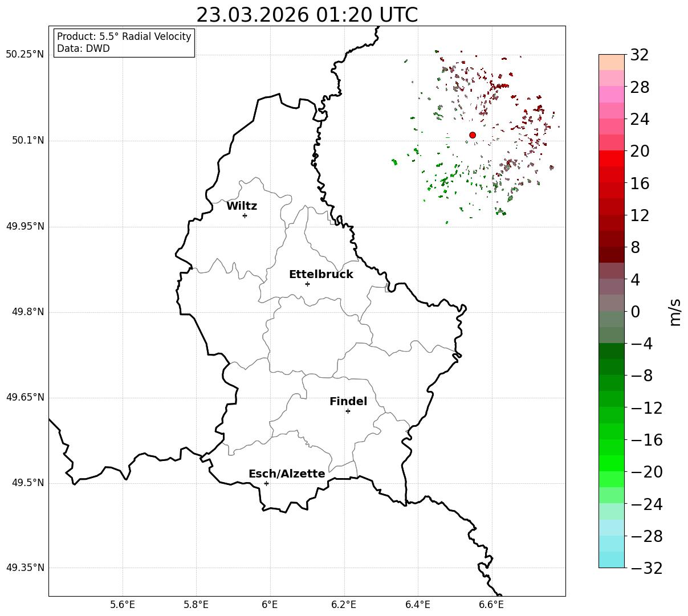Click the 20 colorbar tick label
This screenshot has width=688, height=616.
pos(639,152)
